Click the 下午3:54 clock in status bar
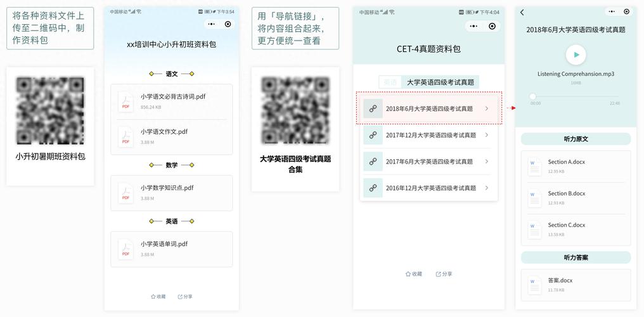This screenshot has width=644, height=317. point(226,12)
